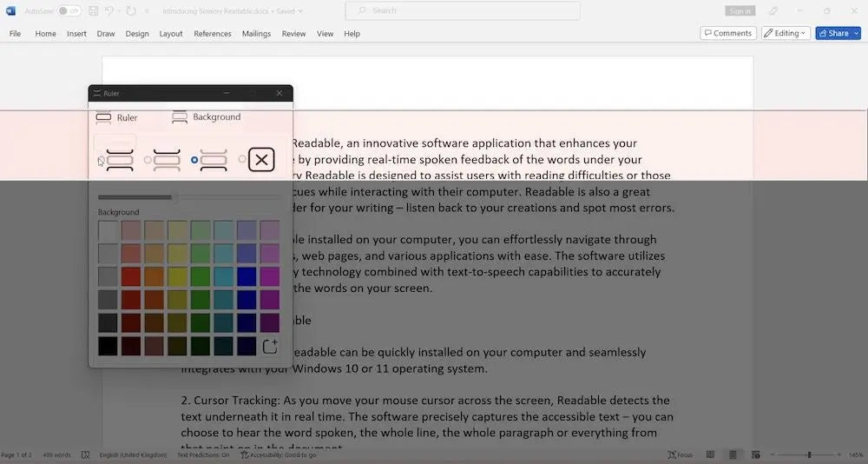
Task: Select the ruler style with top bar only
Action: tap(167, 160)
